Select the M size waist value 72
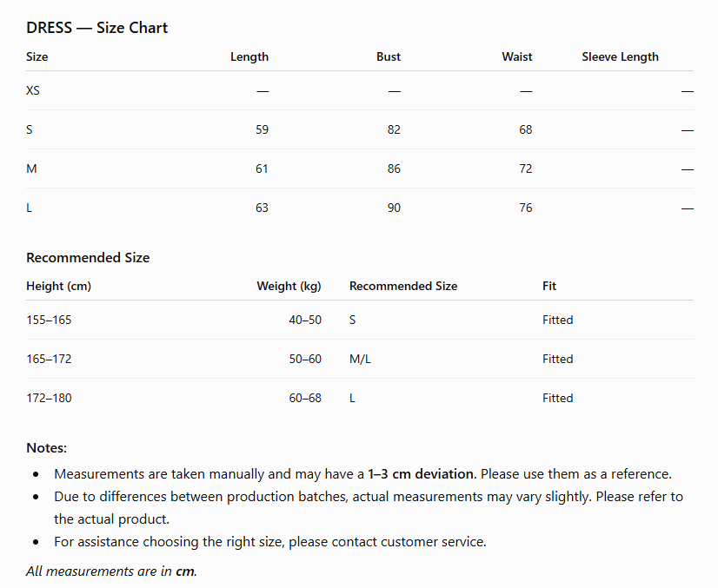The image size is (718, 588). click(526, 168)
